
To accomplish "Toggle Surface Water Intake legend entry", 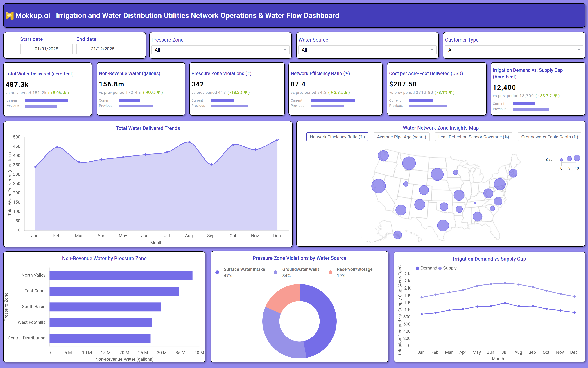I will tap(240, 272).
